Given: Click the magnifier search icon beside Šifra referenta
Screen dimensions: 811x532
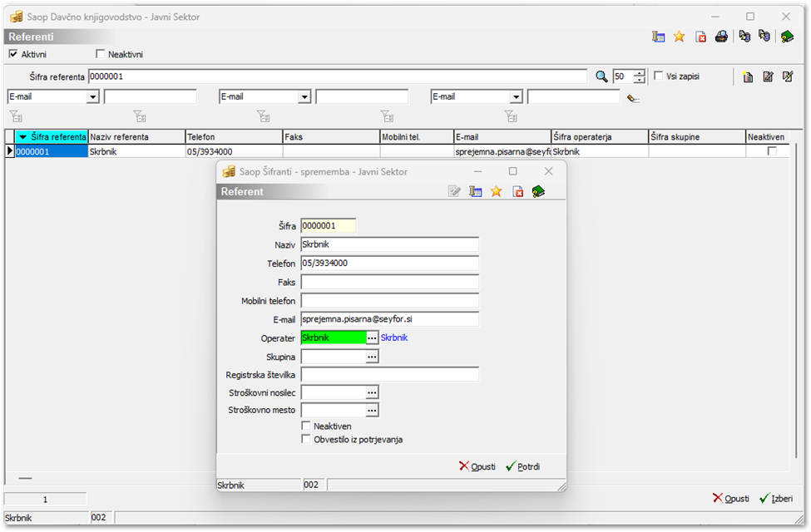Looking at the screenshot, I should pyautogui.click(x=602, y=76).
